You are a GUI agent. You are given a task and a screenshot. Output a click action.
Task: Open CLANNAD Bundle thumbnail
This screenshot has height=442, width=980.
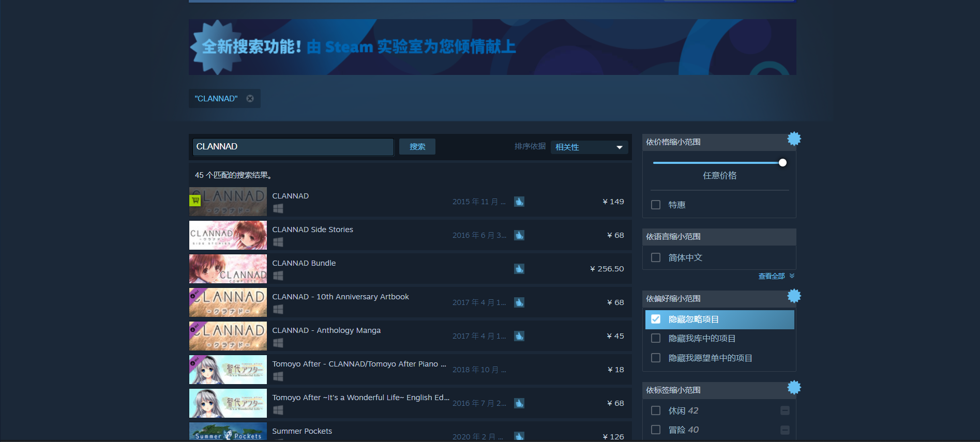tap(228, 269)
